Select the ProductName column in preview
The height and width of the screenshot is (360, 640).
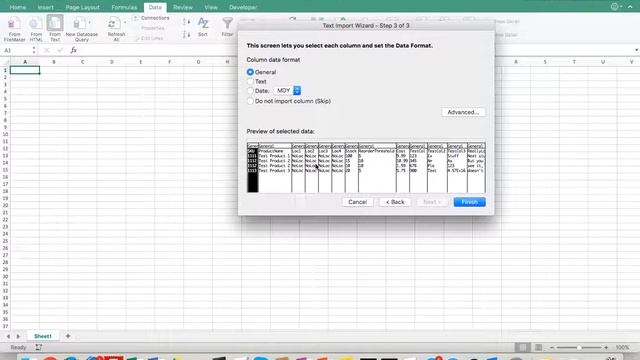pos(275,167)
